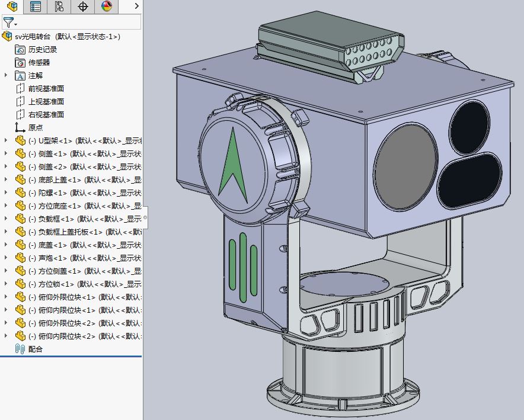Viewport: 524px width, 420px height.
Task: Open the DimXpertManager crosshair tab
Action: [x=83, y=7]
